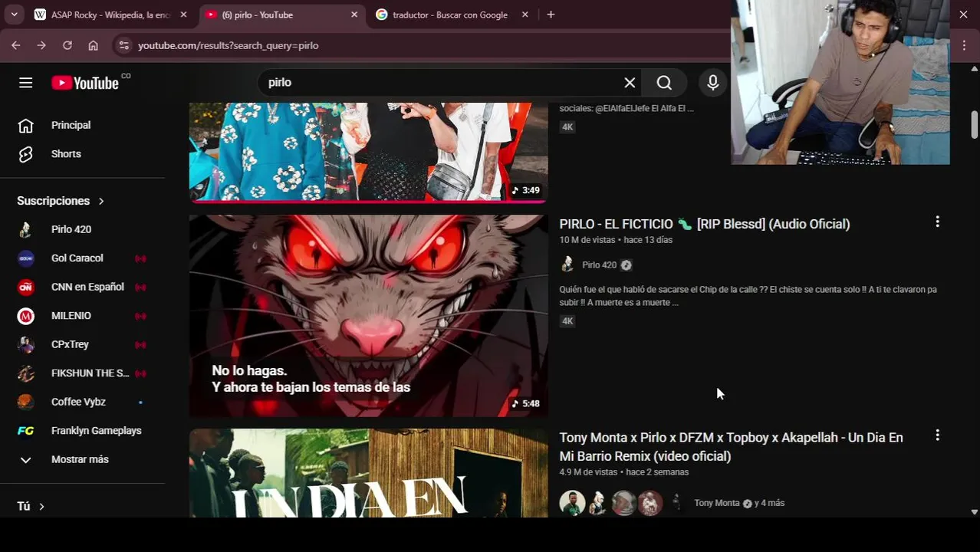Open top video thumbnail with 3:49 duration
This screenshot has height=552, width=980.
[368, 152]
